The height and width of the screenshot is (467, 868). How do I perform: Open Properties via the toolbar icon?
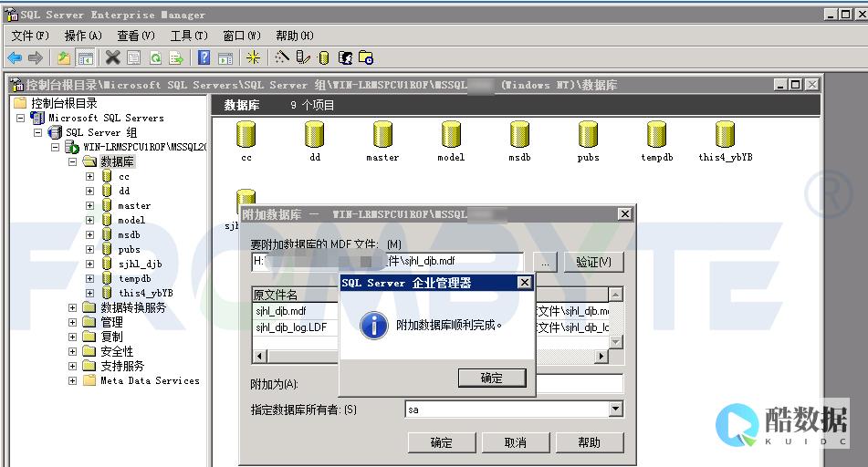[134, 57]
